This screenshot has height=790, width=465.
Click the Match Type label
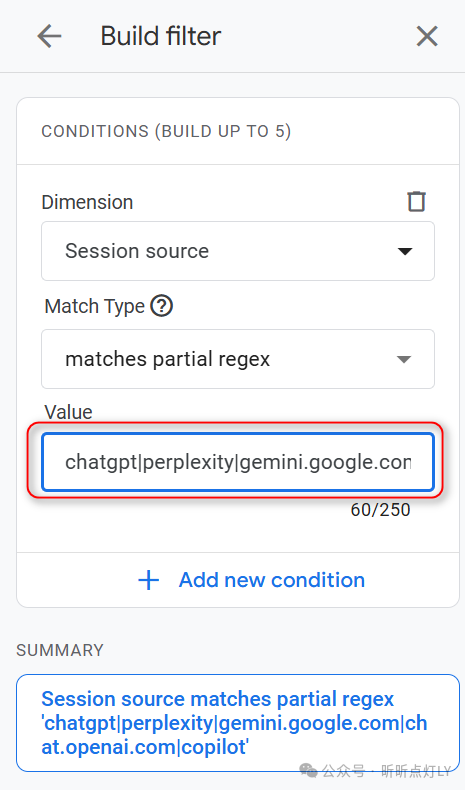[94, 306]
